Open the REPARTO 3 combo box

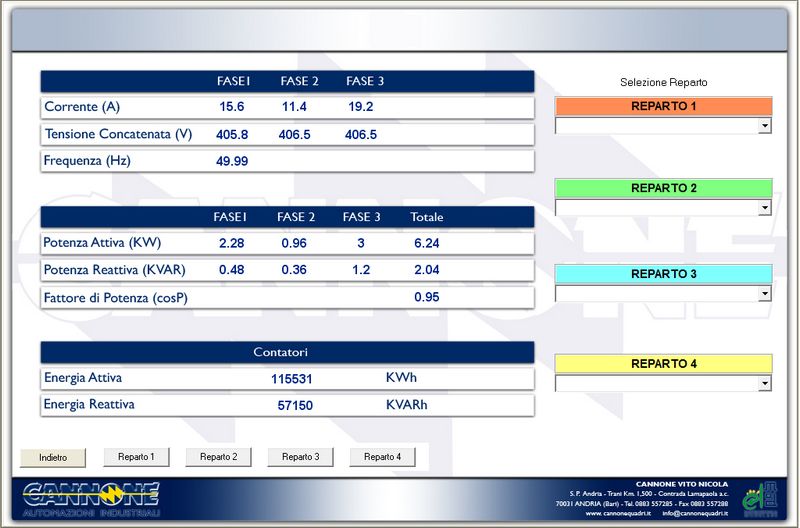(x=765, y=294)
